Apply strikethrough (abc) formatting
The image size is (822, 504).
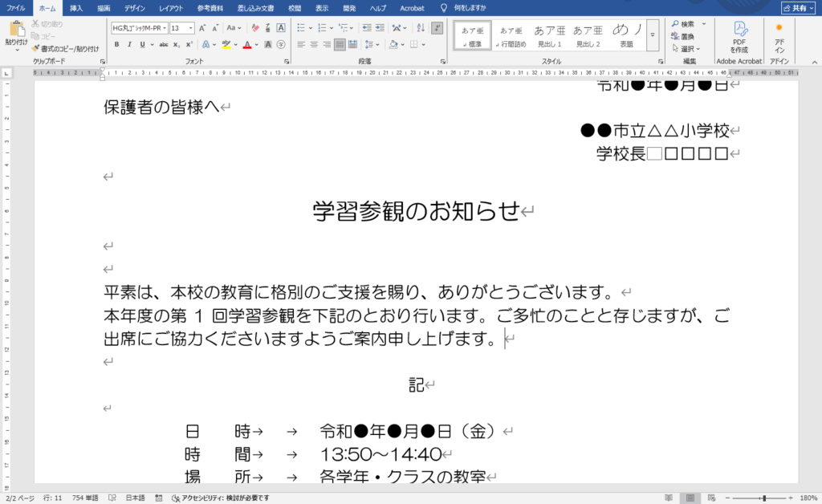tap(164, 44)
